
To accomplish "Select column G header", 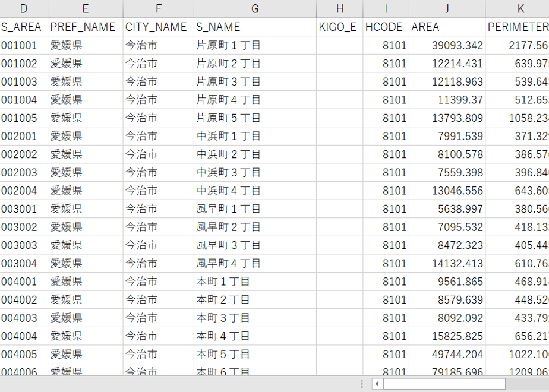I will coord(255,9).
